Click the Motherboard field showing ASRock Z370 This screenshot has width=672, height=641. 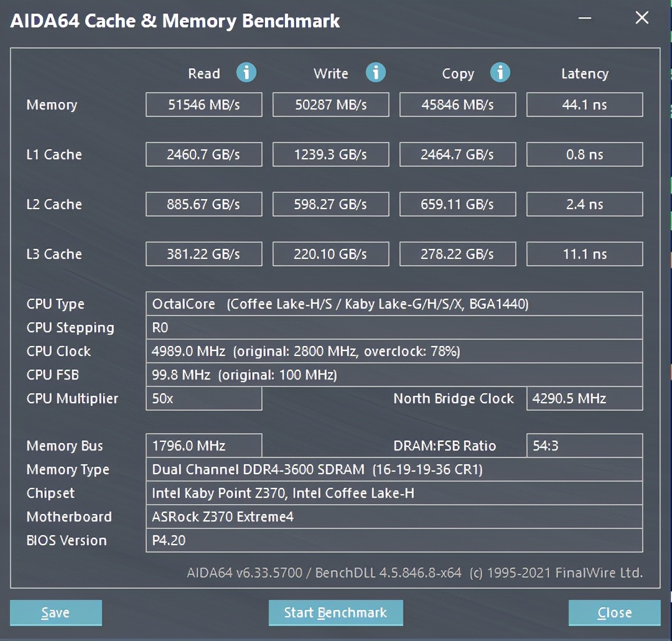click(394, 517)
